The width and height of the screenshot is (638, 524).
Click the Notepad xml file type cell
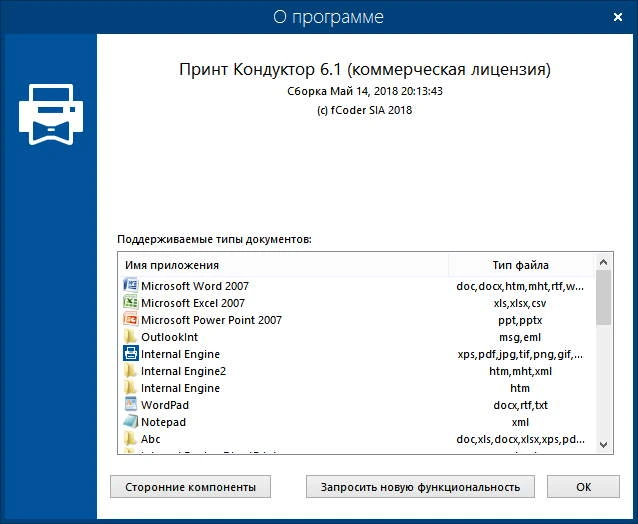tap(520, 422)
